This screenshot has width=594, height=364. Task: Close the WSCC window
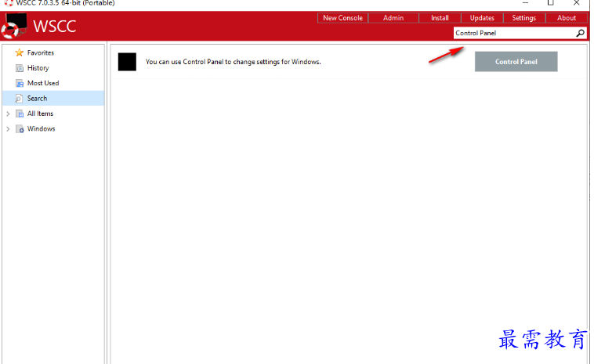click(x=576, y=3)
